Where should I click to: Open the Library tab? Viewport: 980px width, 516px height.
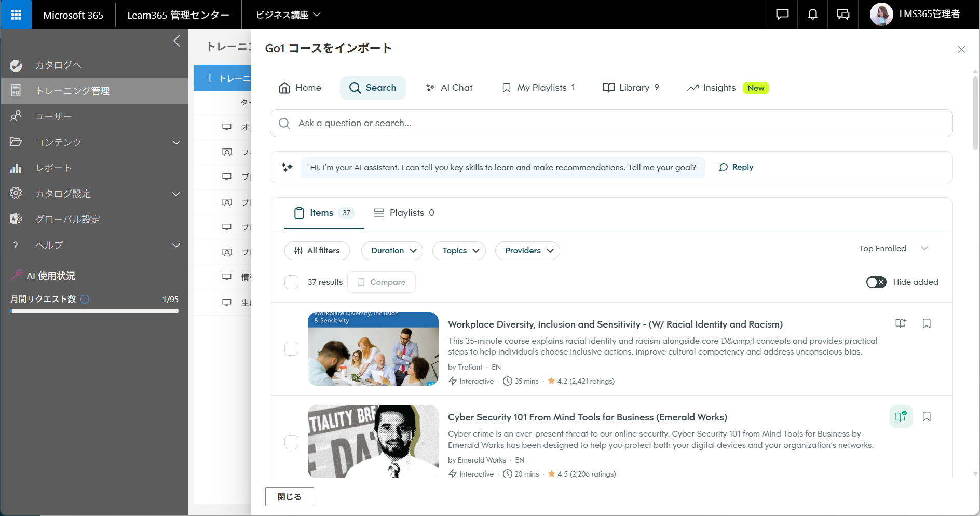[x=631, y=88]
